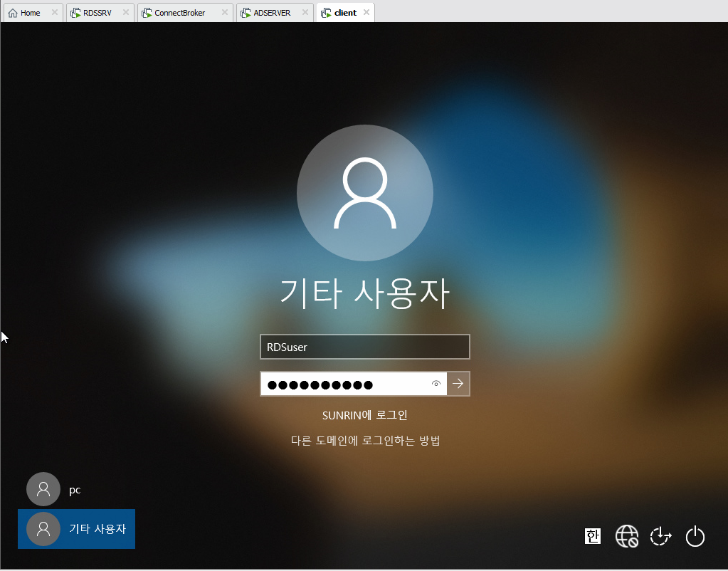Click the pc account avatar icon
Screen dimensions: 728x571
pyautogui.click(x=43, y=489)
